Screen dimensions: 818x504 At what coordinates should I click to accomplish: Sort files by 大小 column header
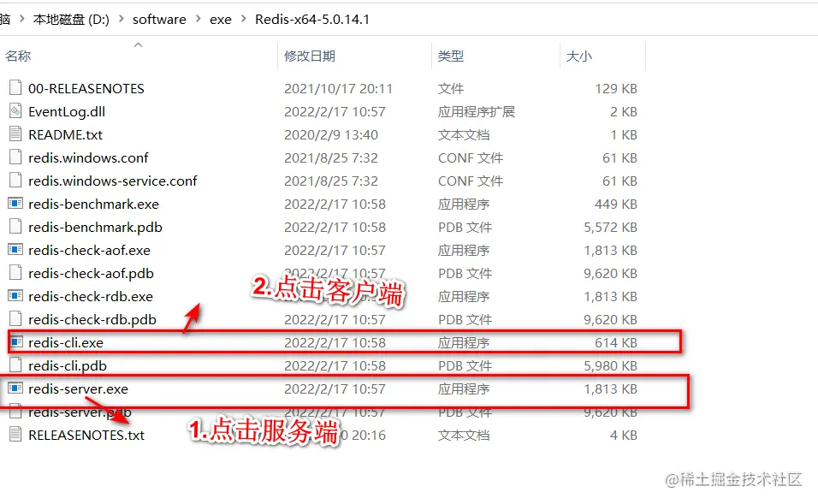(x=579, y=56)
